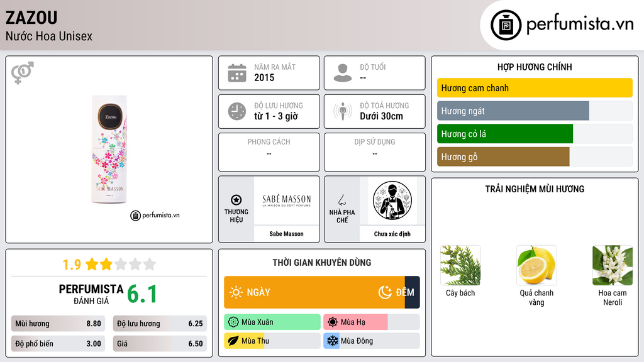Click the Phong cách card

tap(269, 152)
